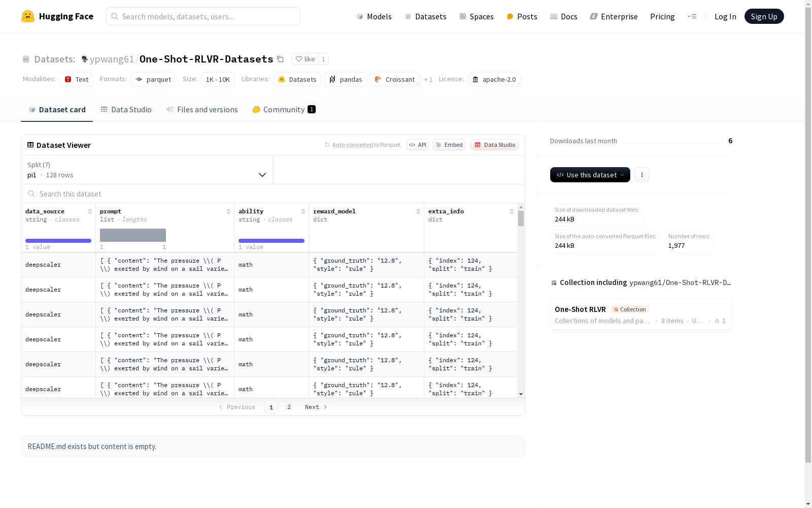This screenshot has width=812, height=508.
Task: Click the Dataset Viewer table icon
Action: [30, 145]
